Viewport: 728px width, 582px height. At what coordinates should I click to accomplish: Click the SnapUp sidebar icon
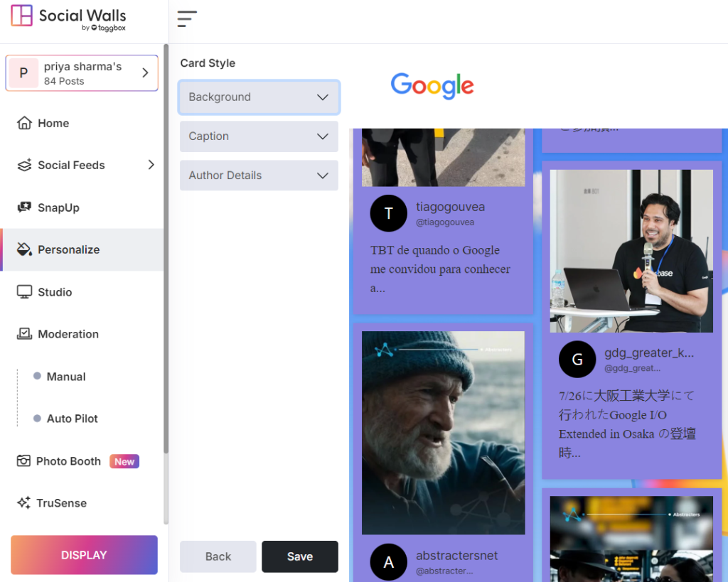[25, 208]
